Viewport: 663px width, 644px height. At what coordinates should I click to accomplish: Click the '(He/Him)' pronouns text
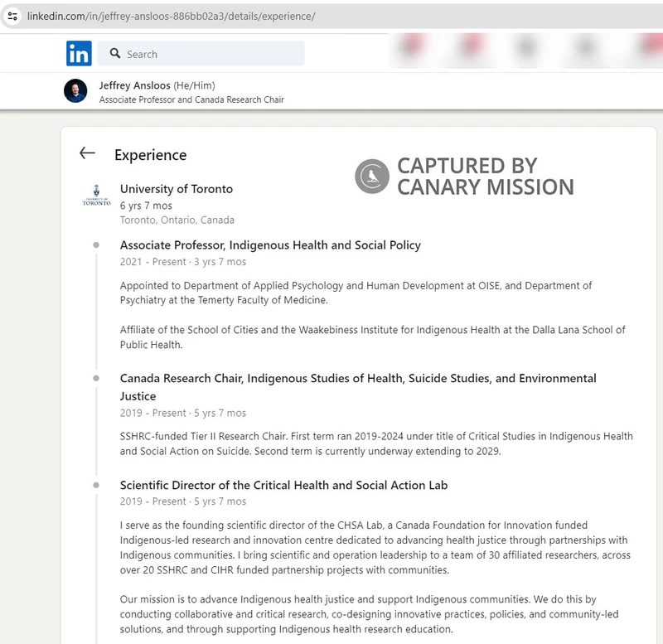pos(194,85)
